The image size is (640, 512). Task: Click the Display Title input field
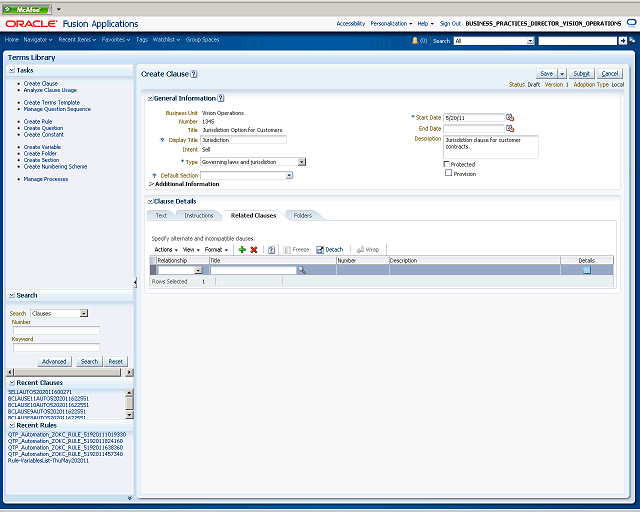pos(244,140)
